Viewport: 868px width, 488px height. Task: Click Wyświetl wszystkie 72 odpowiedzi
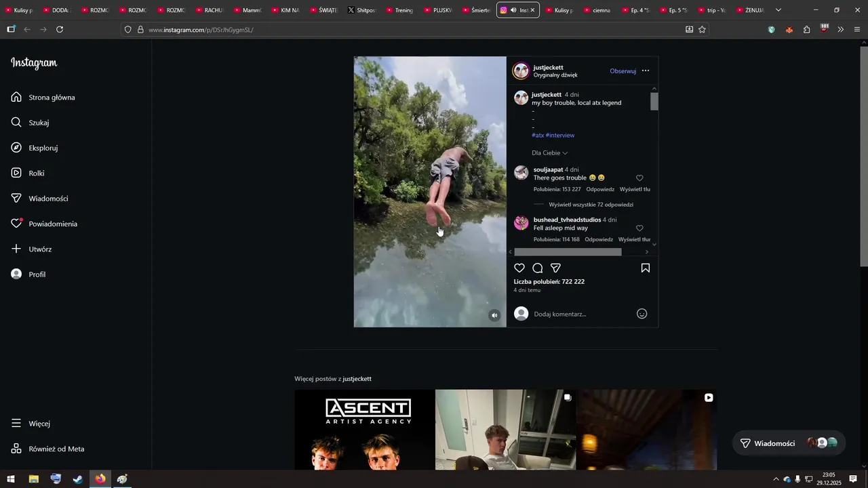(x=591, y=205)
